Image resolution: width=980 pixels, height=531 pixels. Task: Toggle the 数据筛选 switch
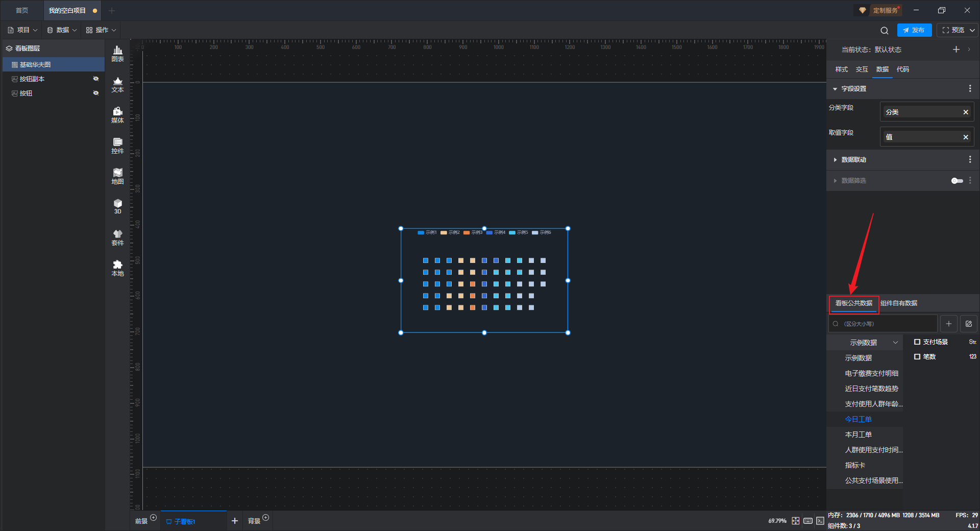point(957,181)
